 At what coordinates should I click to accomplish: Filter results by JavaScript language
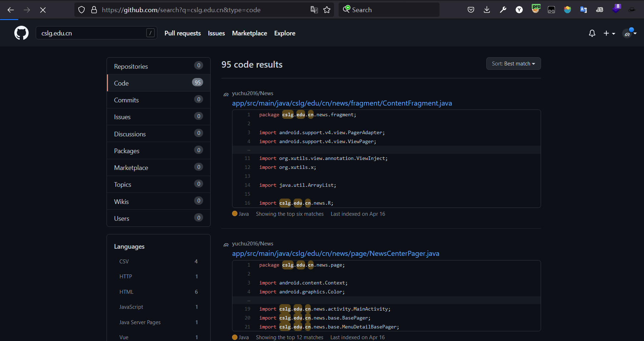tap(158, 307)
